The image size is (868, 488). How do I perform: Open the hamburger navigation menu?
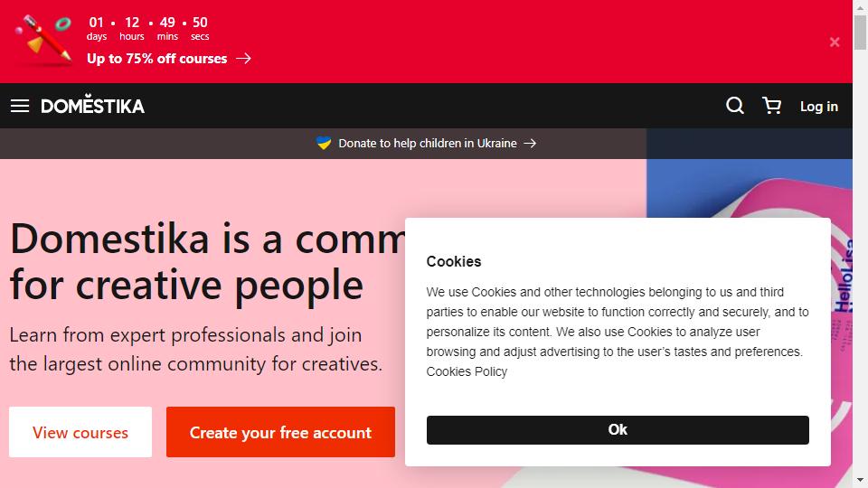[20, 106]
